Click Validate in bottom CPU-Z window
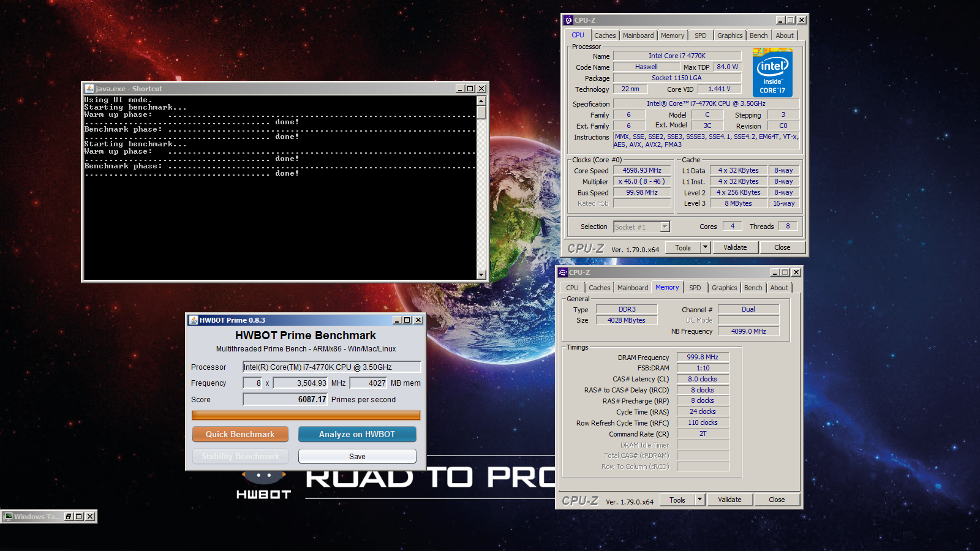The width and height of the screenshot is (980, 551). click(729, 500)
